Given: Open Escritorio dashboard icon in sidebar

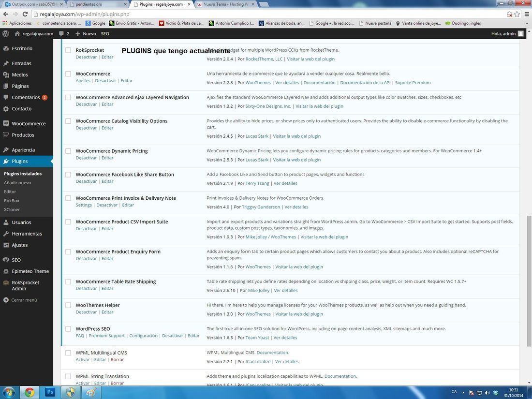Looking at the screenshot, I should 6,48.
